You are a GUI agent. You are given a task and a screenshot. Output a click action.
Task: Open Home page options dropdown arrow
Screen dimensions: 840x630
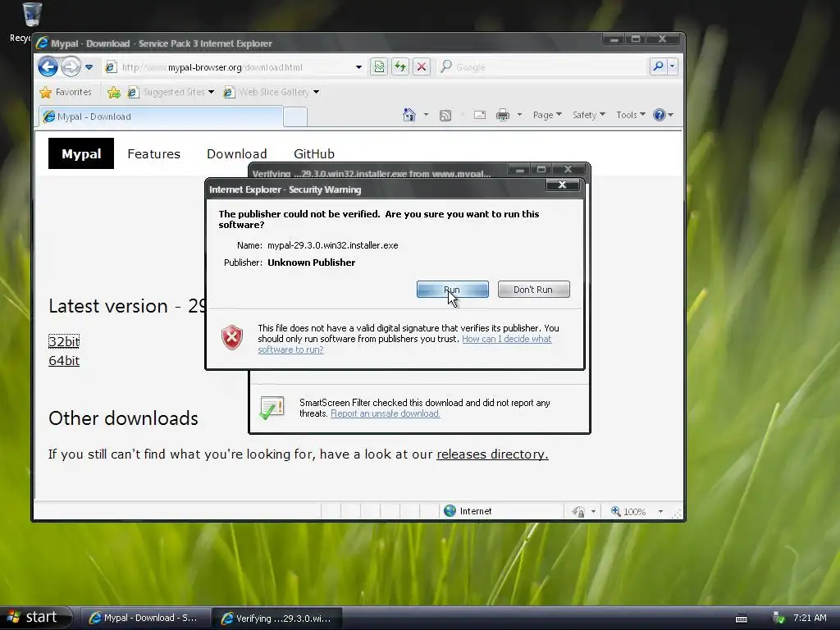coord(426,115)
